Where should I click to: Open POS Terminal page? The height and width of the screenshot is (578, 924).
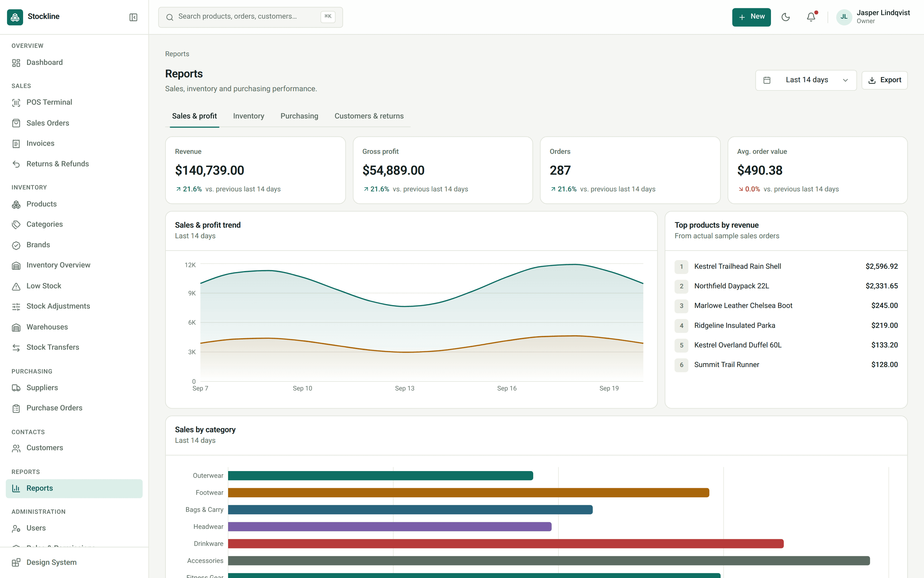point(74,102)
